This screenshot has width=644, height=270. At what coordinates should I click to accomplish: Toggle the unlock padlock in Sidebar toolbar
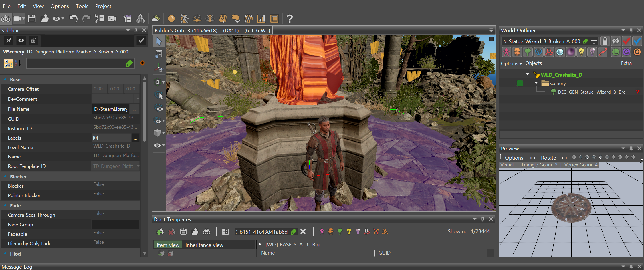coord(33,41)
